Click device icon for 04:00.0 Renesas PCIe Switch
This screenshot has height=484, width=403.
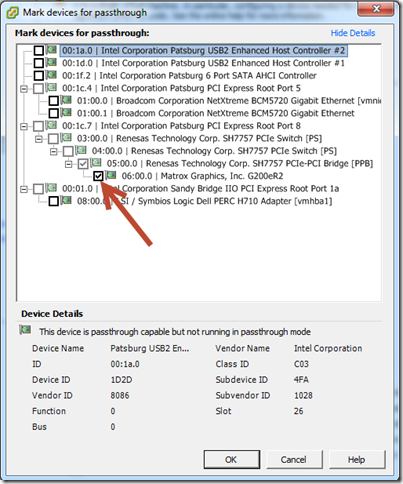(81, 150)
